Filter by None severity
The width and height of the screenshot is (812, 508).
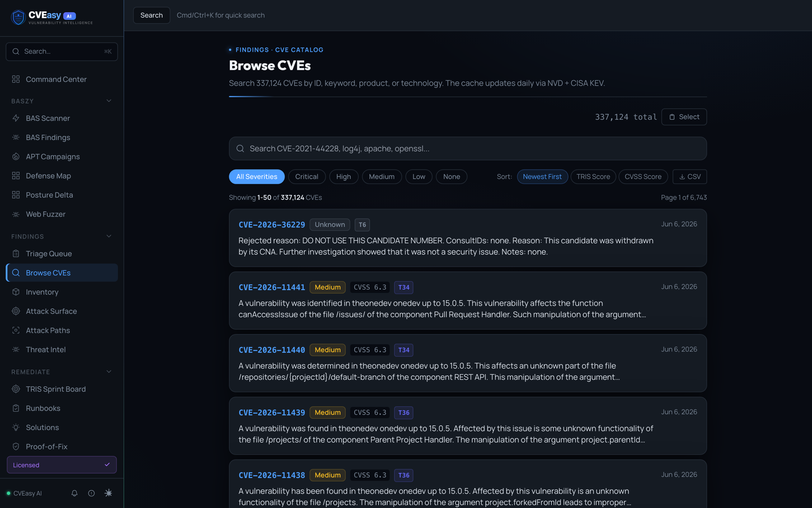click(452, 176)
